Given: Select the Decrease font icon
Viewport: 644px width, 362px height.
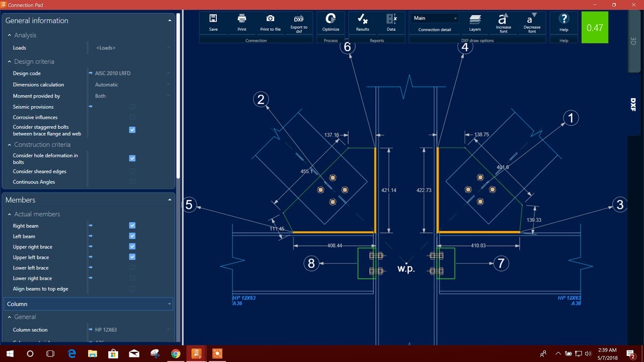Looking at the screenshot, I should coord(532,21).
